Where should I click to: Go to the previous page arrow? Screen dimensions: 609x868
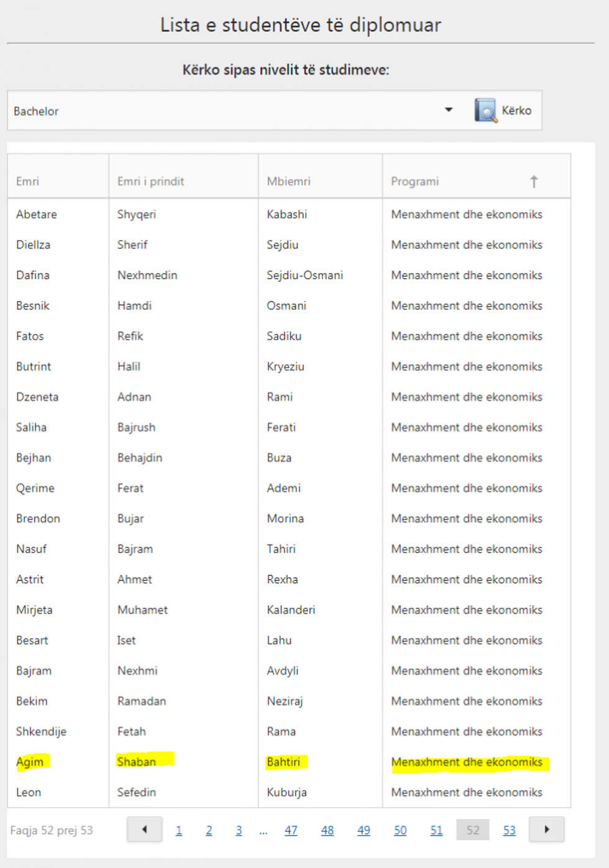point(144,829)
